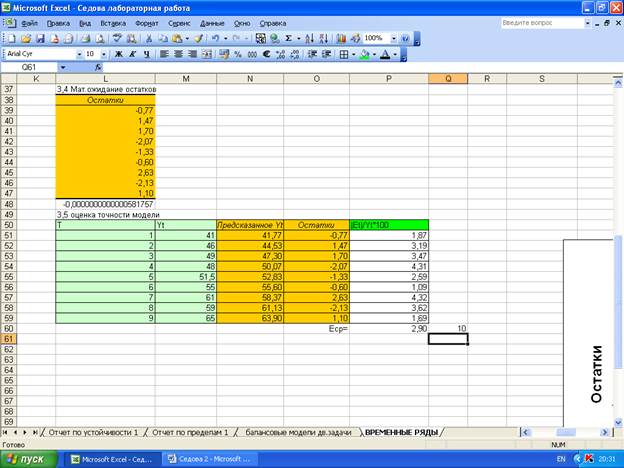Select column header N
Viewport: 624px width, 468px height.
250,79
